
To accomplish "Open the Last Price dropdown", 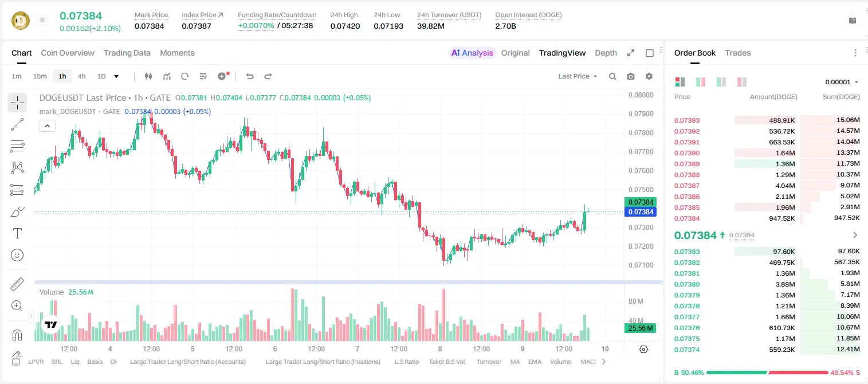I will 578,76.
